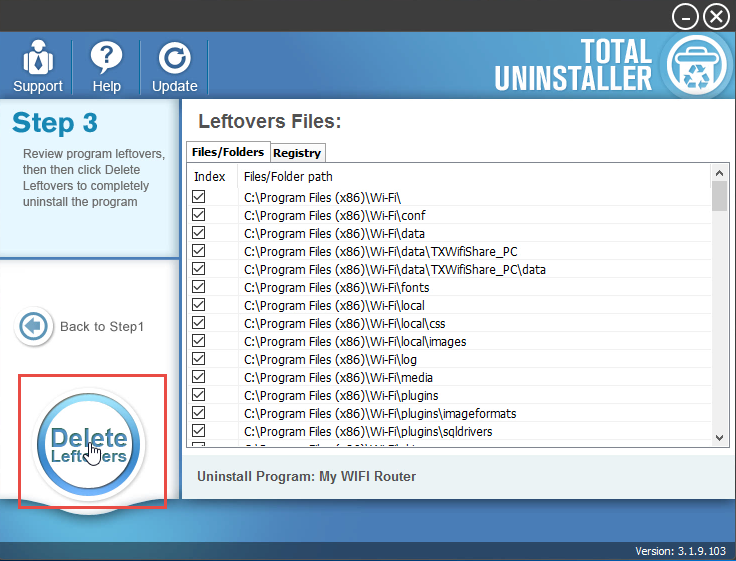736x561 pixels.
Task: Select path ending Wi-Fi\local\images
Action: point(355,341)
